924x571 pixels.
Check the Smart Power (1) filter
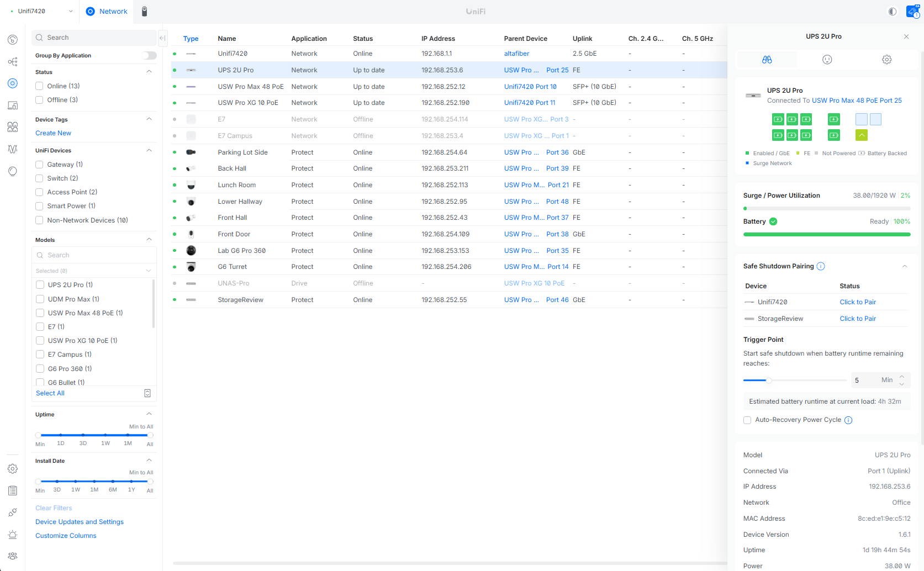click(x=39, y=206)
